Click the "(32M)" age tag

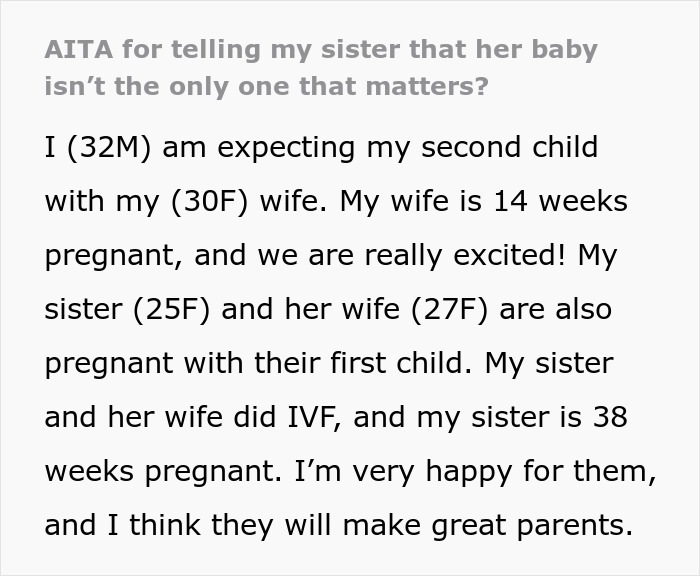(x=112, y=148)
